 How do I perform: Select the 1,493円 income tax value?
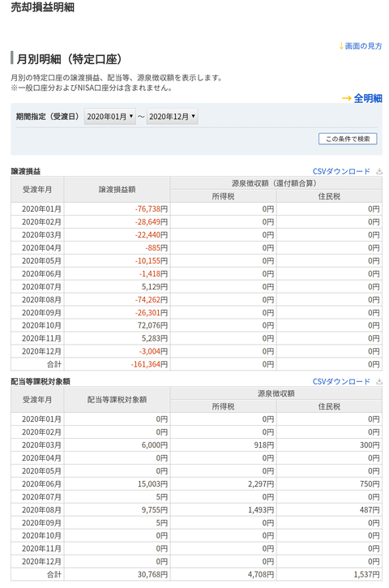tap(261, 510)
